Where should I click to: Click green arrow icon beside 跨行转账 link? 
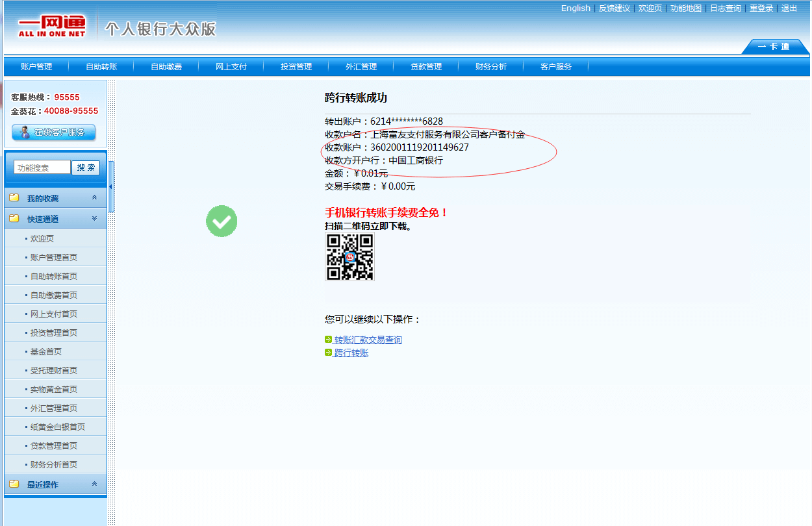point(329,353)
